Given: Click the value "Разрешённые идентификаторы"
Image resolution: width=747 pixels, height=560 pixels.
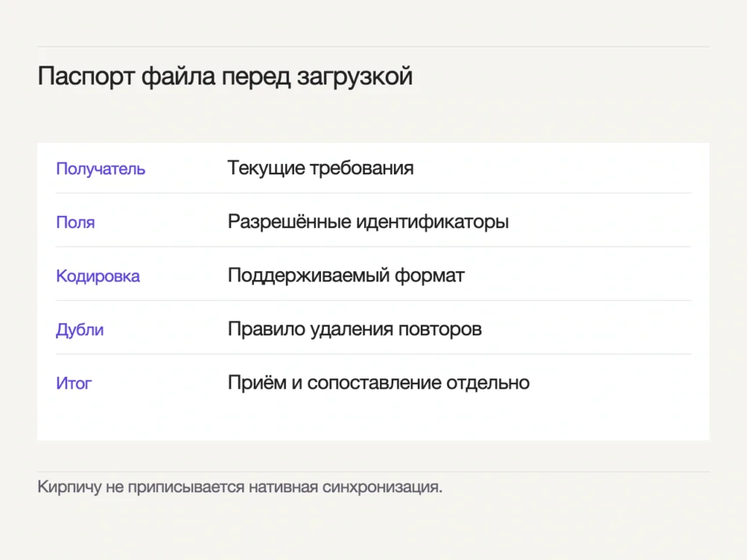Looking at the screenshot, I should pyautogui.click(x=368, y=222).
